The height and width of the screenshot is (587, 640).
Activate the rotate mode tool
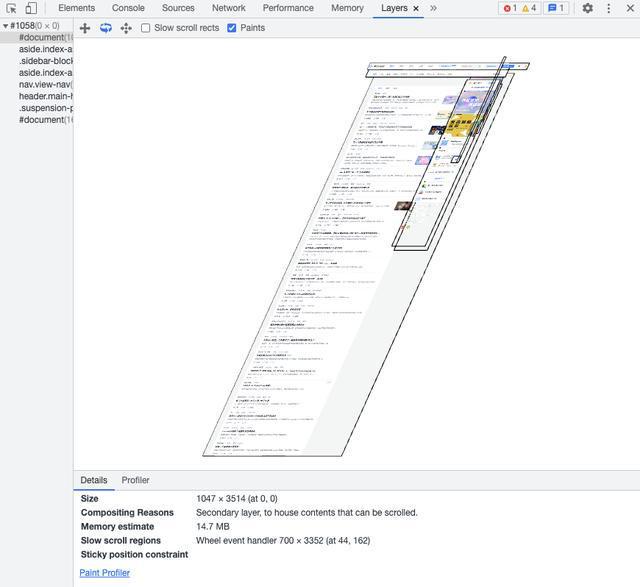106,28
